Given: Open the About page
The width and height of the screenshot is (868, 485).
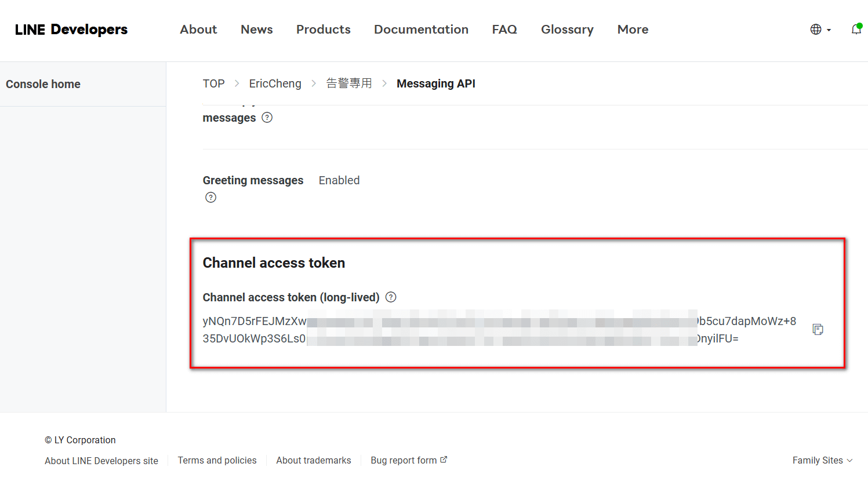Looking at the screenshot, I should 198,30.
